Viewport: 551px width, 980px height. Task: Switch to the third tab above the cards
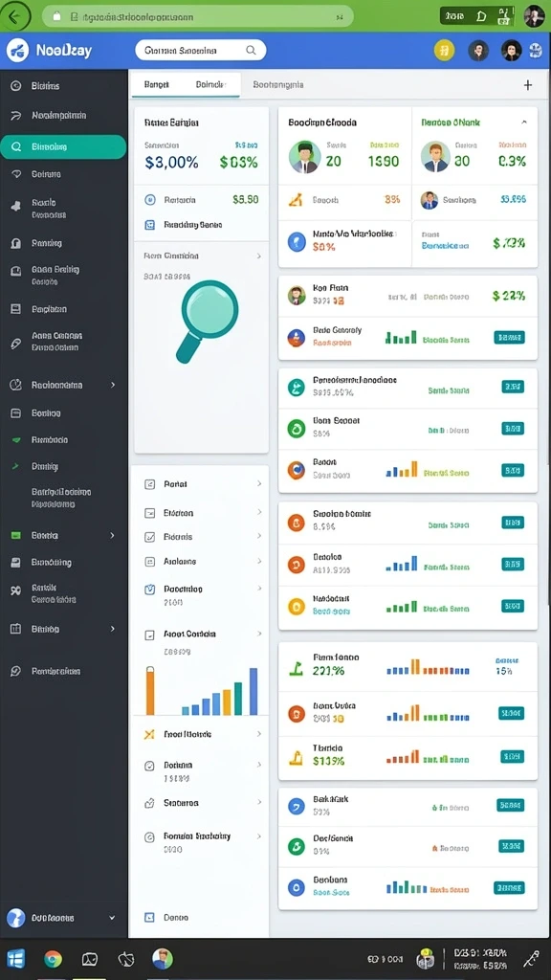click(x=278, y=84)
